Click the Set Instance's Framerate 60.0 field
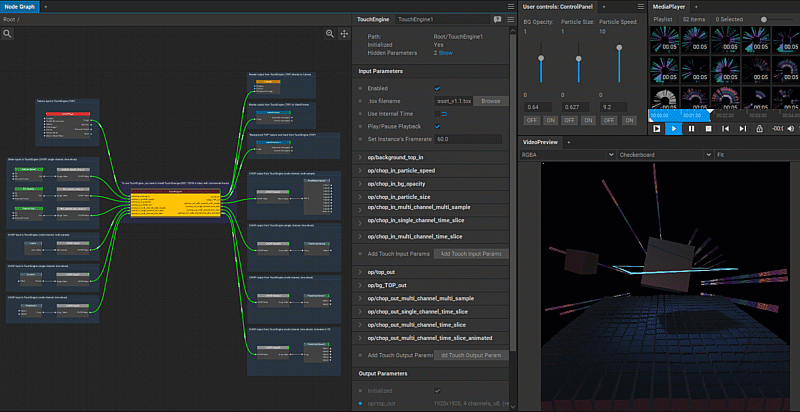This screenshot has width=800, height=412. [x=468, y=139]
